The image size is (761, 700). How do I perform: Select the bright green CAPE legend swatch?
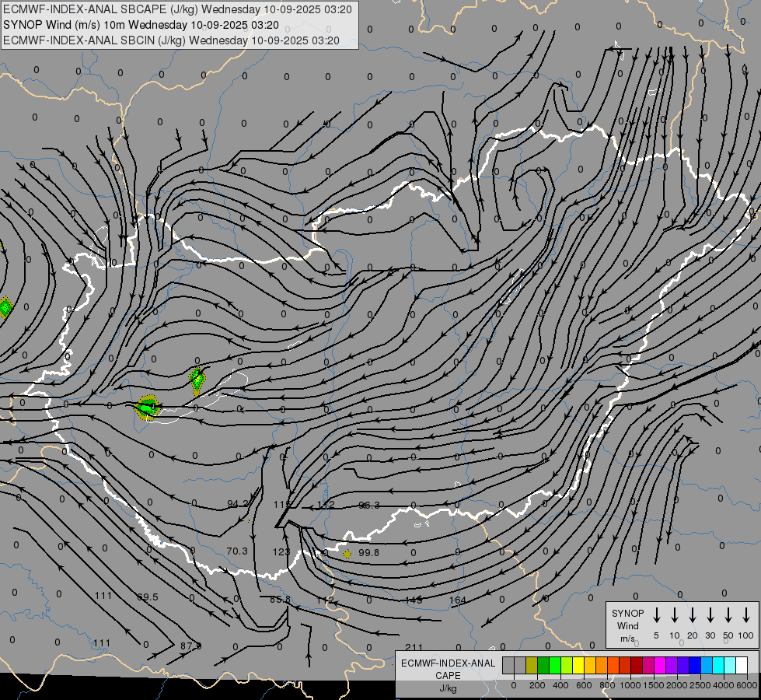click(x=555, y=665)
